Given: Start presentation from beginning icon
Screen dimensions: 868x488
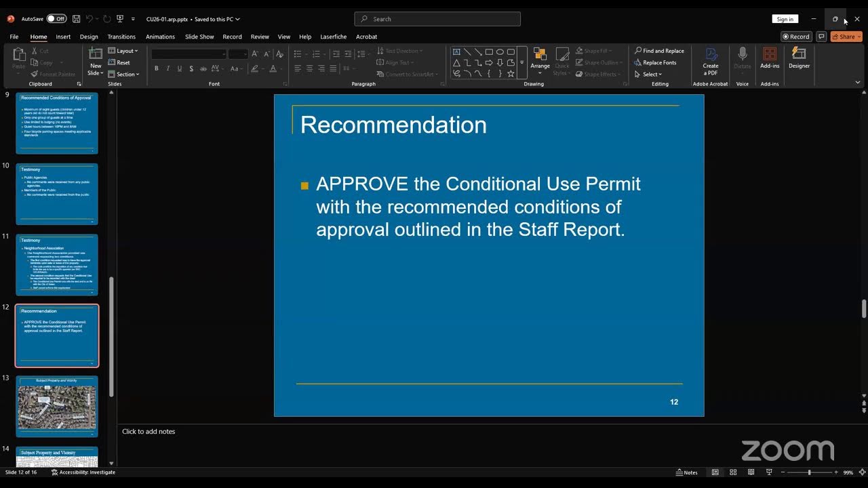Looking at the screenshot, I should click(120, 19).
